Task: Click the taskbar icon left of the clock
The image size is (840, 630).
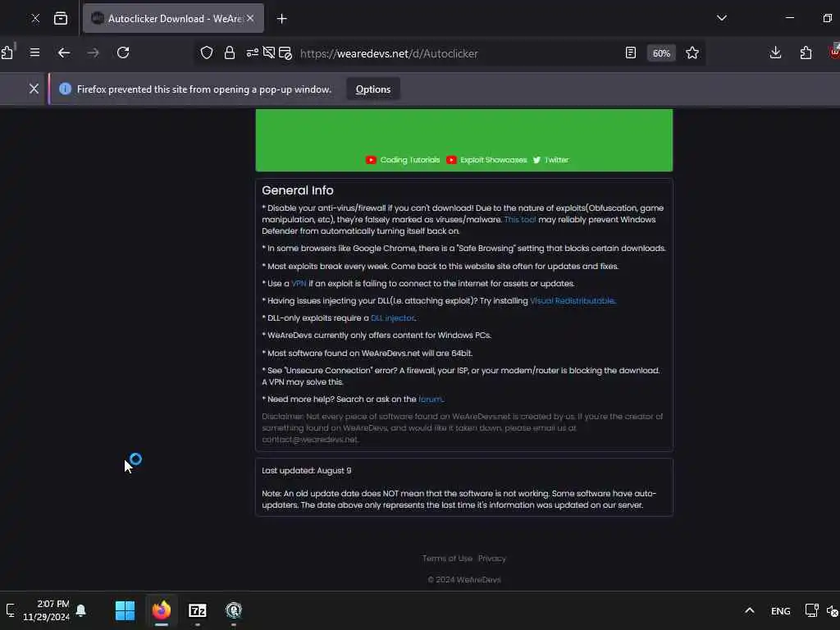Action: coord(11,610)
